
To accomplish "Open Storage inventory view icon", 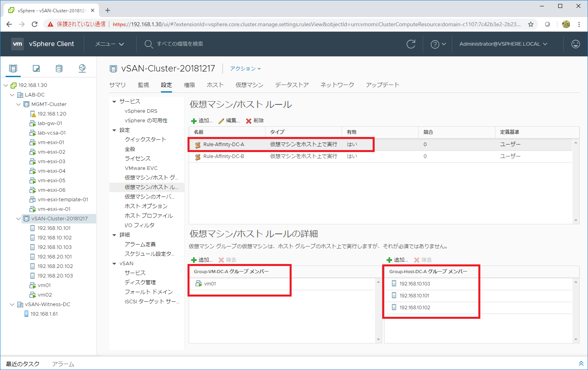I will tap(59, 68).
